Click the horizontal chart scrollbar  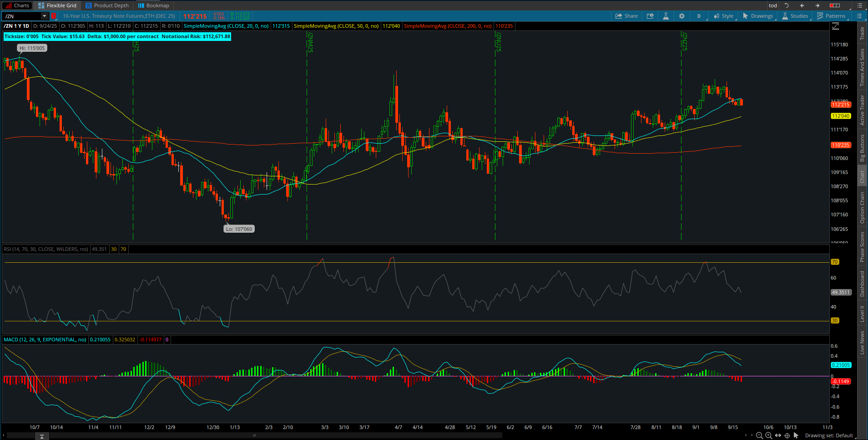click(255, 435)
